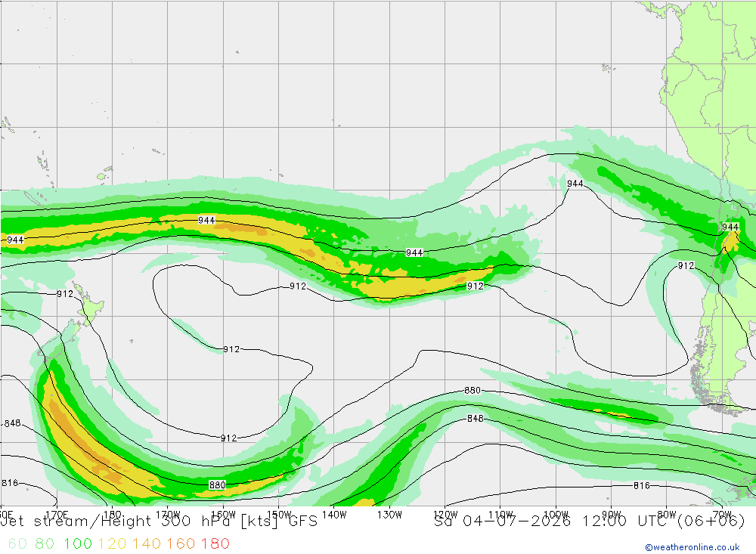Click the 160 knots legend value

(x=181, y=543)
